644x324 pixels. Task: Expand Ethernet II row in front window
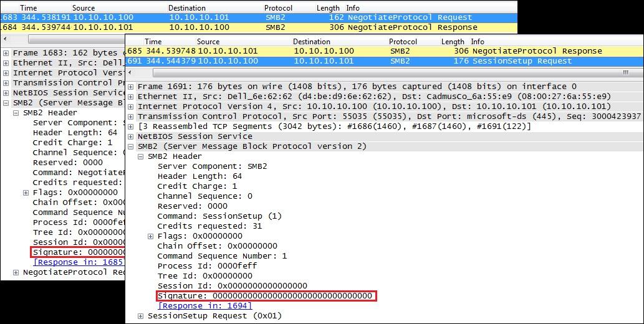point(130,97)
